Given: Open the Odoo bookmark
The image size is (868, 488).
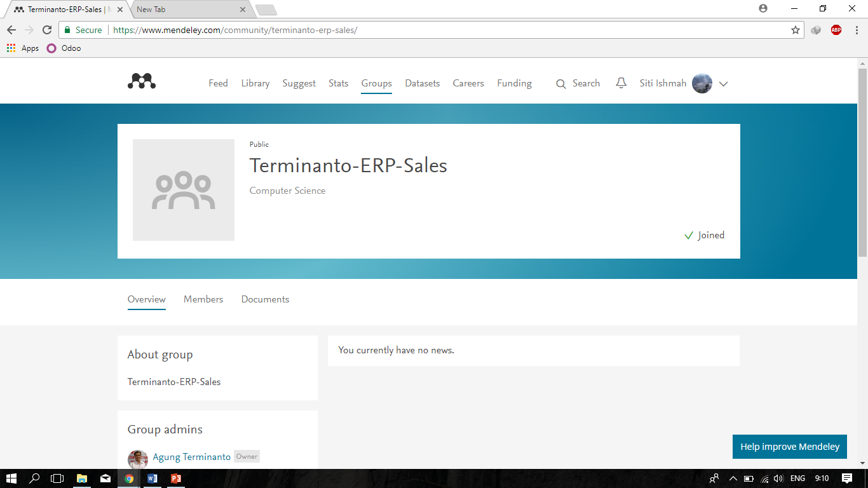Looking at the screenshot, I should 64,48.
